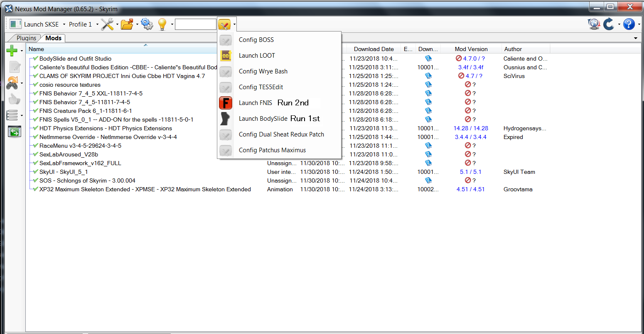The image size is (644, 334).
Task: Open the wrench and screwdriver tools icon
Action: click(107, 24)
